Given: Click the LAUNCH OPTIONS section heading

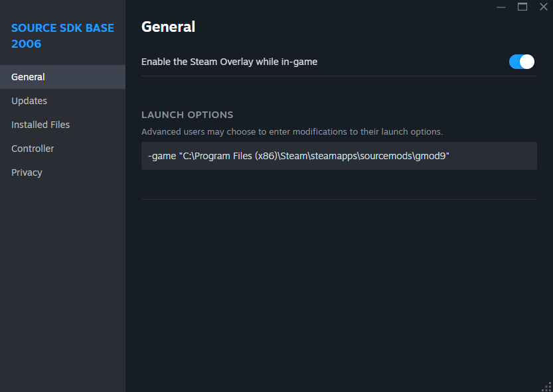Looking at the screenshot, I should point(187,115).
